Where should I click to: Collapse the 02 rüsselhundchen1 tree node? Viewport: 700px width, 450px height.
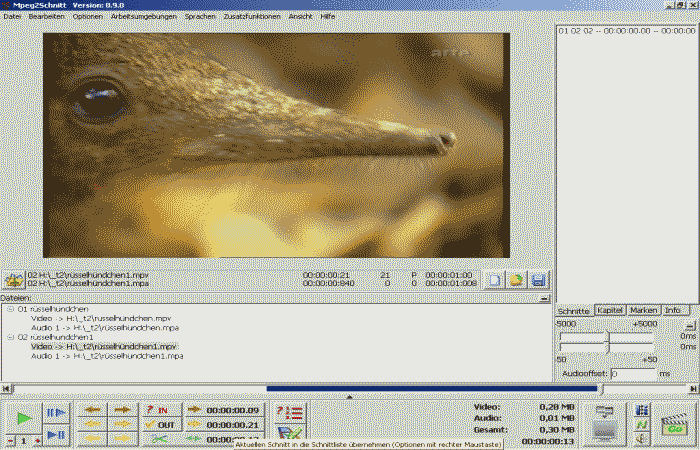tap(10, 337)
